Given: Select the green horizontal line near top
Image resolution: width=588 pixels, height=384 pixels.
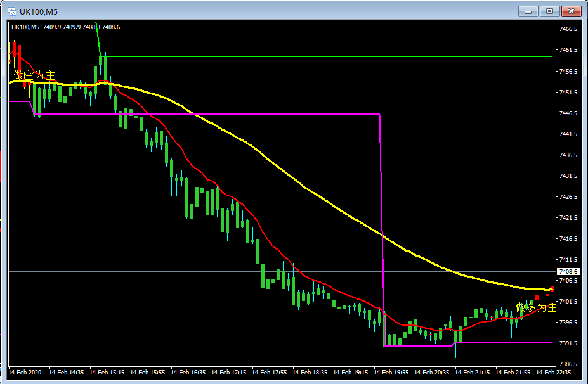Looking at the screenshot, I should (317, 56).
